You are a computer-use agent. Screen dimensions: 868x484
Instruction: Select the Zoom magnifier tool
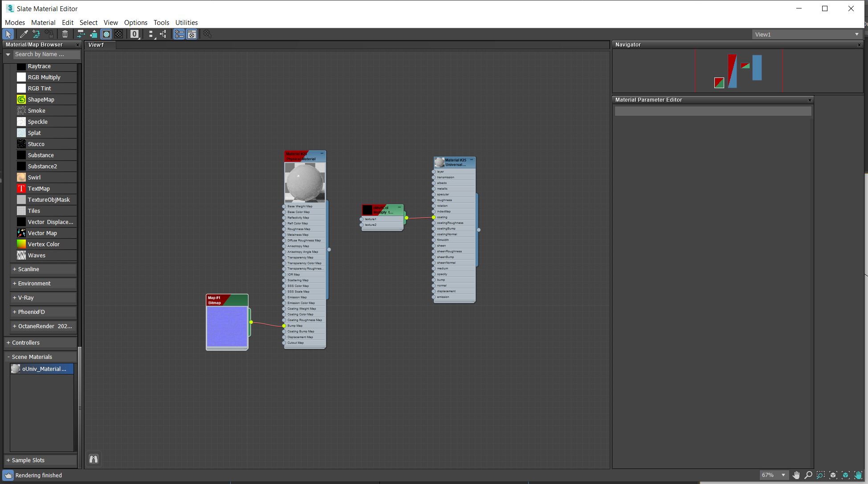point(808,475)
